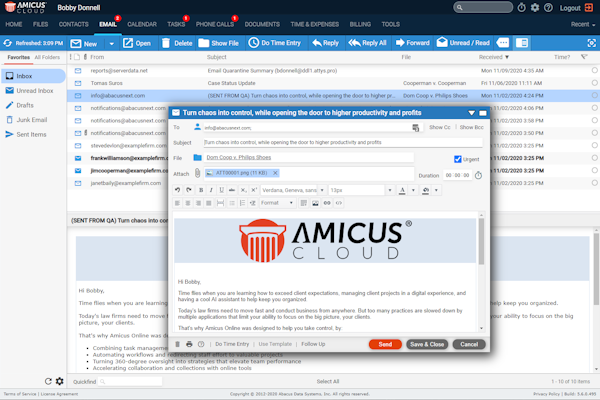The width and height of the screenshot is (600, 400).
Task: Toggle the reading pane layout icon
Action: 522,43
